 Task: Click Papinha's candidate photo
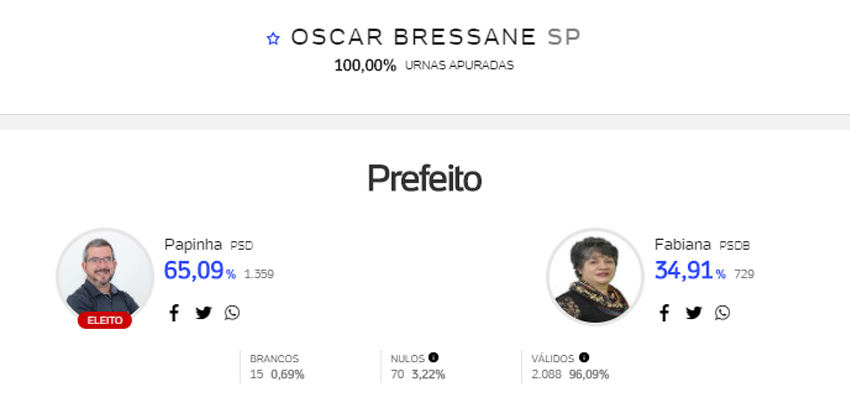coord(105,276)
